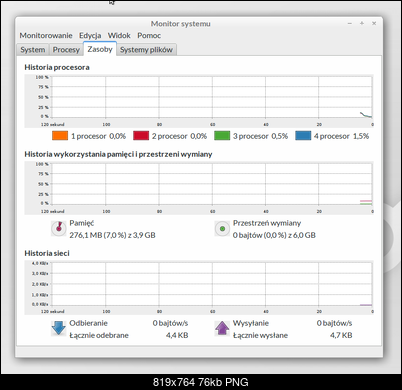The width and height of the screenshot is (402, 390).
Task: Click the Historia procesora heading
Action: [57, 67]
